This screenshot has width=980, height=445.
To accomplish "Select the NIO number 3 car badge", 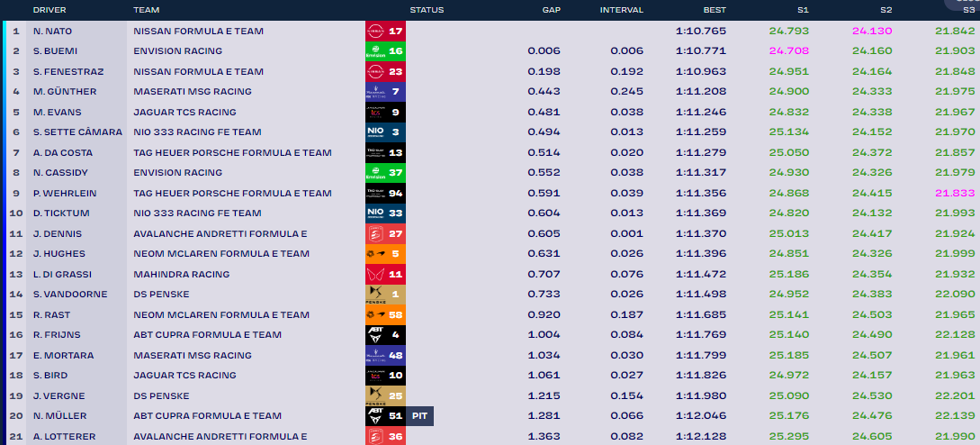I will point(385,132).
